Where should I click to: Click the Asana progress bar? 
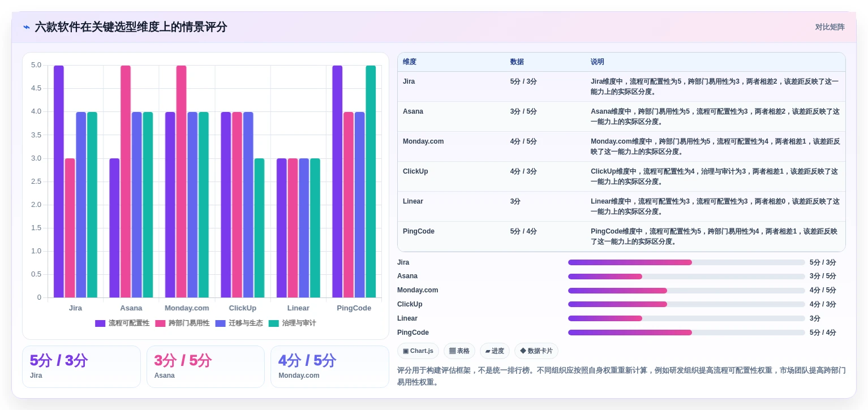[686, 277]
